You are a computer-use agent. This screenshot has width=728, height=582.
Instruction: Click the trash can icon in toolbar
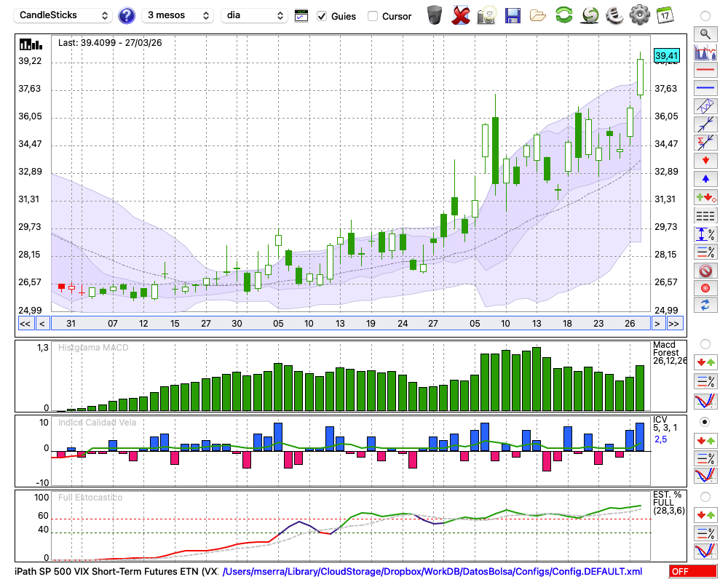coord(435,15)
